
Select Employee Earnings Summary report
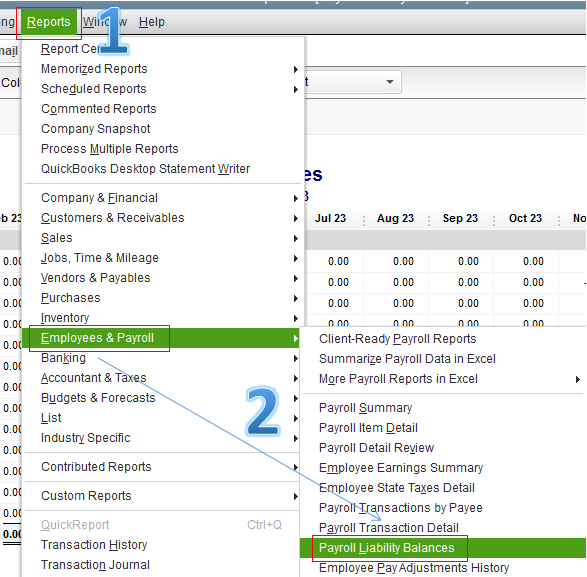click(401, 468)
